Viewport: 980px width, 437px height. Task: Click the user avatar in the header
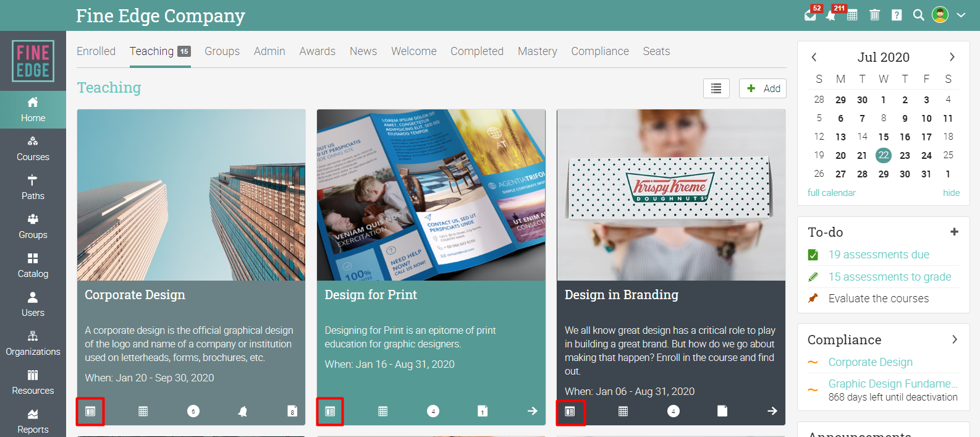pos(940,15)
